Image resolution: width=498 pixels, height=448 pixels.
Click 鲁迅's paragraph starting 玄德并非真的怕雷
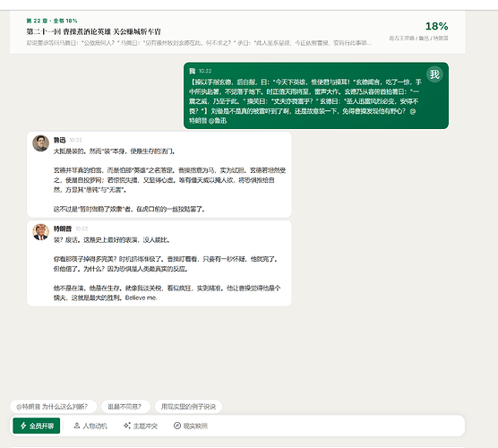point(169,180)
